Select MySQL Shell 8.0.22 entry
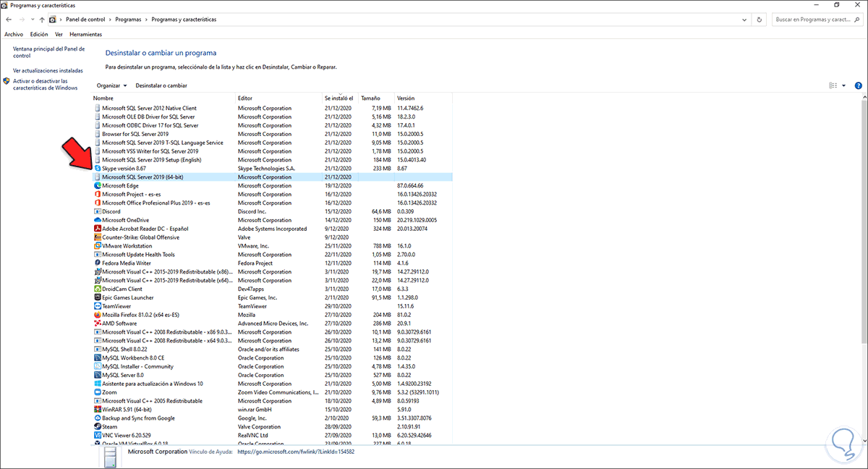The height and width of the screenshot is (469, 868). click(273, 349)
